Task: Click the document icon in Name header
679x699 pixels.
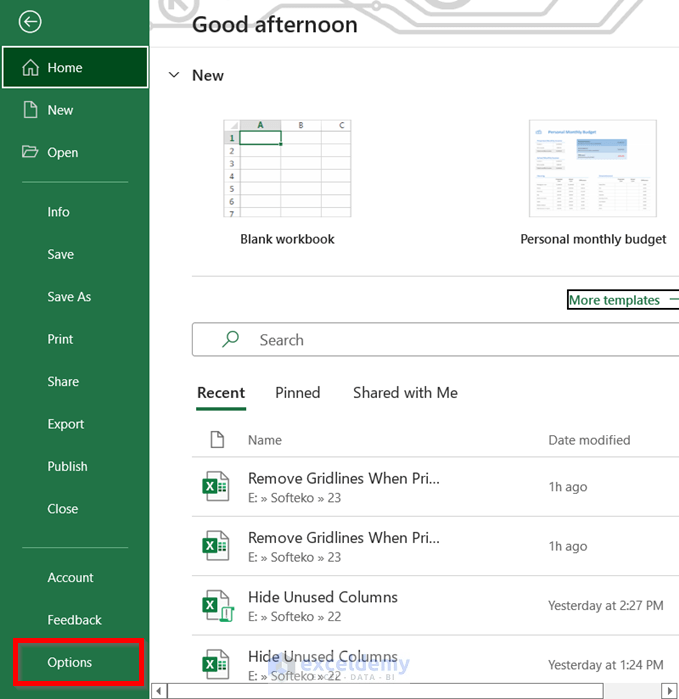Action: (x=217, y=440)
